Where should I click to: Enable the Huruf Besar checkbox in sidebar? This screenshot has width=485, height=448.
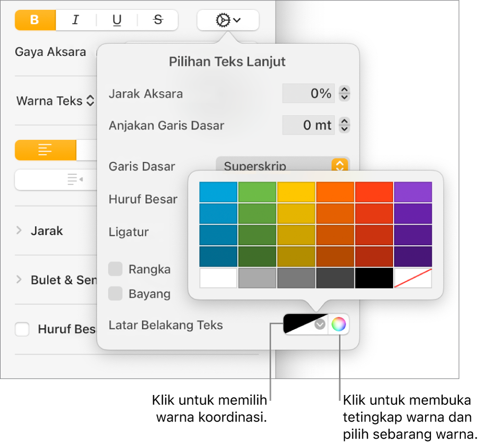pyautogui.click(x=22, y=329)
